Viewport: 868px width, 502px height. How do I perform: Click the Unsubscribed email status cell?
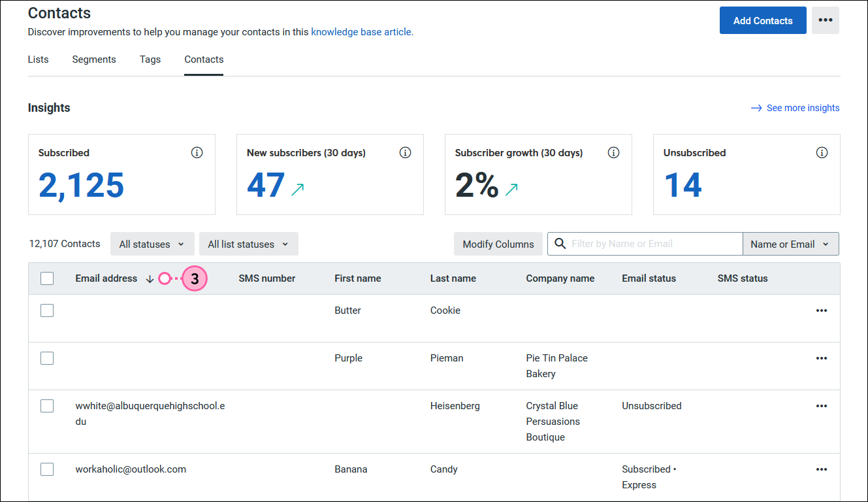pos(652,406)
